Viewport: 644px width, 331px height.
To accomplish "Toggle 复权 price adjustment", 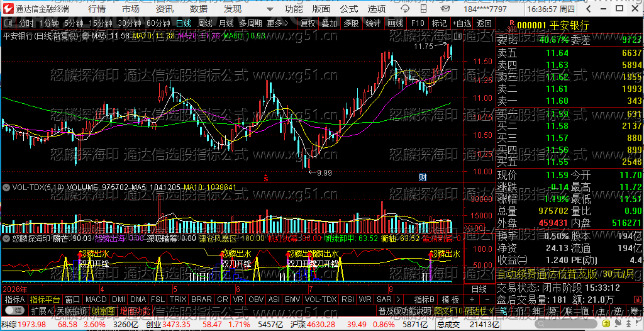I will click(x=308, y=23).
